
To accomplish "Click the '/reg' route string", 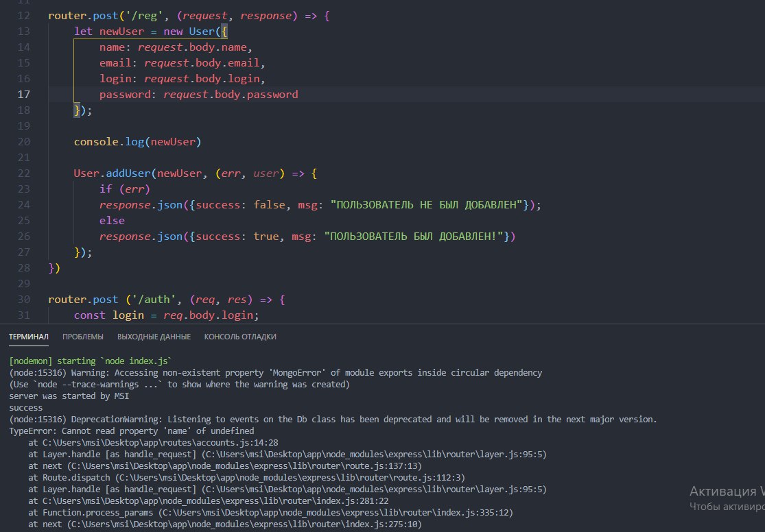I will point(144,16).
